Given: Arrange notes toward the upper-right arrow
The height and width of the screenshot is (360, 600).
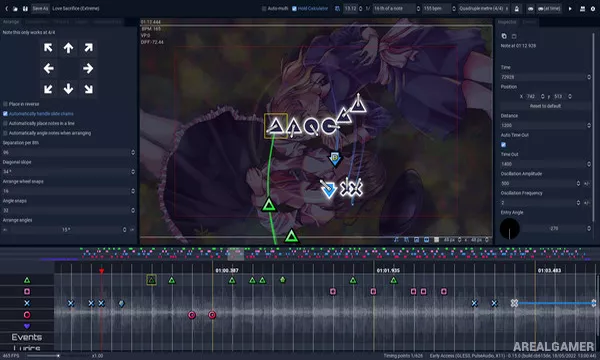Looking at the screenshot, I should pos(88,48).
